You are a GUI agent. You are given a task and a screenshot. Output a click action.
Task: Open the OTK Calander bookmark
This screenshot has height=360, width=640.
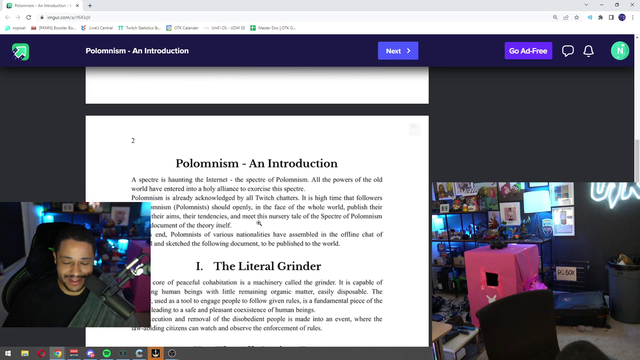182,28
